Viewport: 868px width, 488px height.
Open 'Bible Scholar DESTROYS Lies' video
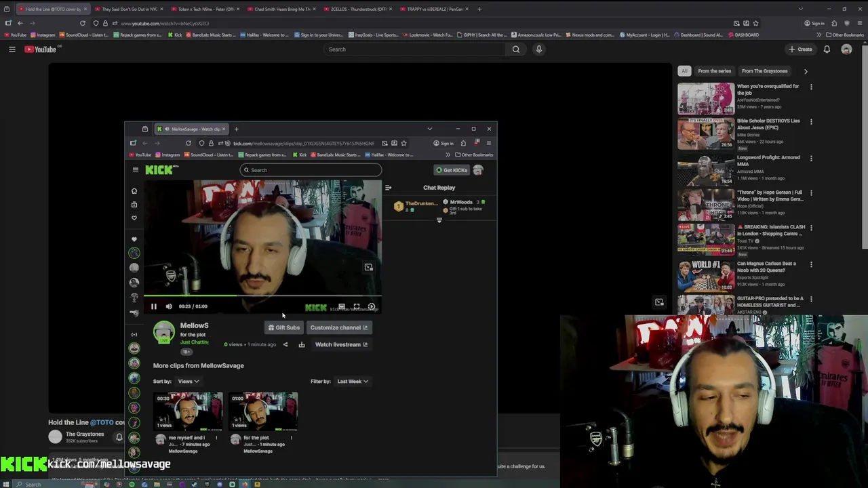coord(706,134)
